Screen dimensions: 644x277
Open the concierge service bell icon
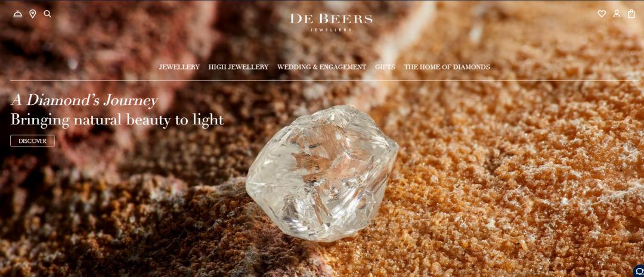coord(18,14)
